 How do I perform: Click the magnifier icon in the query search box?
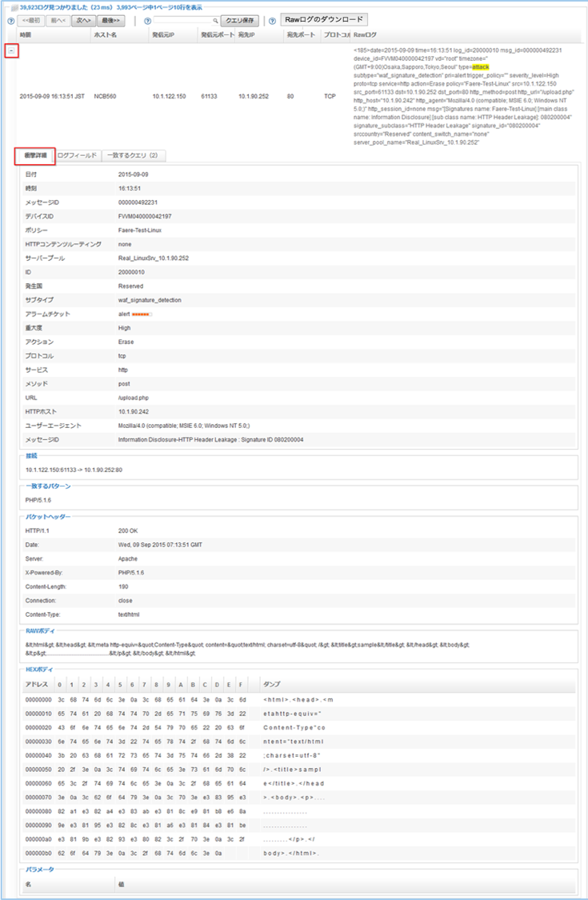click(215, 21)
